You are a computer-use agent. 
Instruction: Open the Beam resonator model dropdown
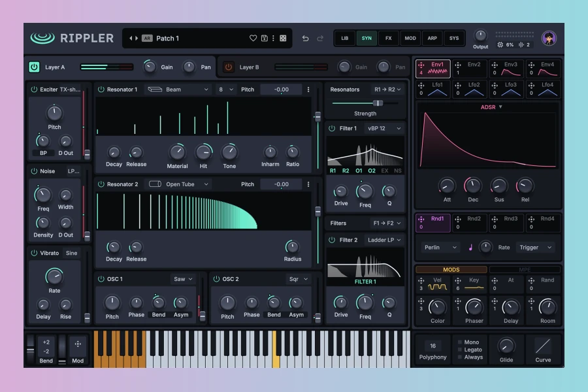pyautogui.click(x=178, y=90)
